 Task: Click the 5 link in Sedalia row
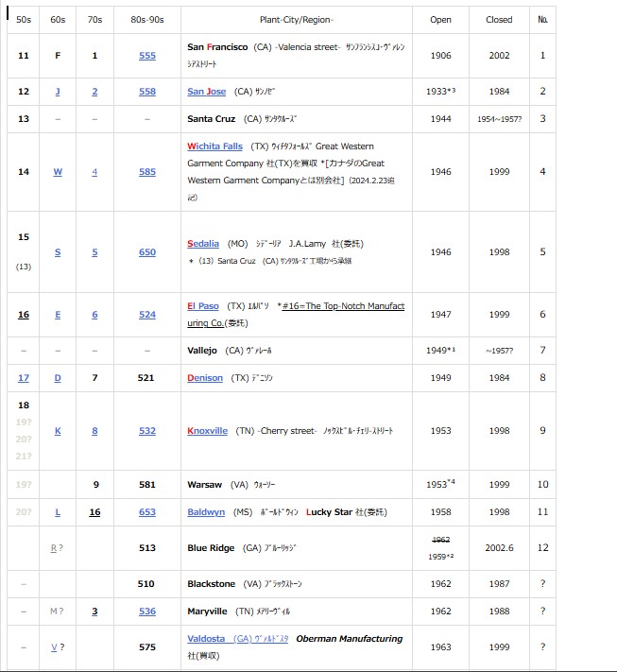[x=94, y=252]
